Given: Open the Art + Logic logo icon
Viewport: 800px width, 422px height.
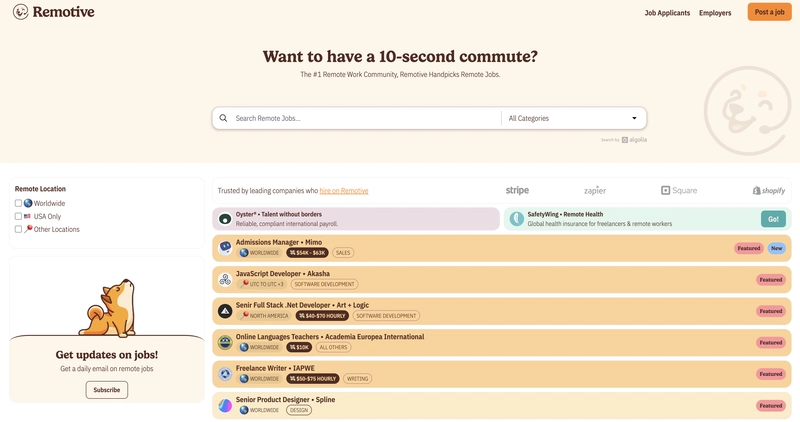Looking at the screenshot, I should [225, 311].
